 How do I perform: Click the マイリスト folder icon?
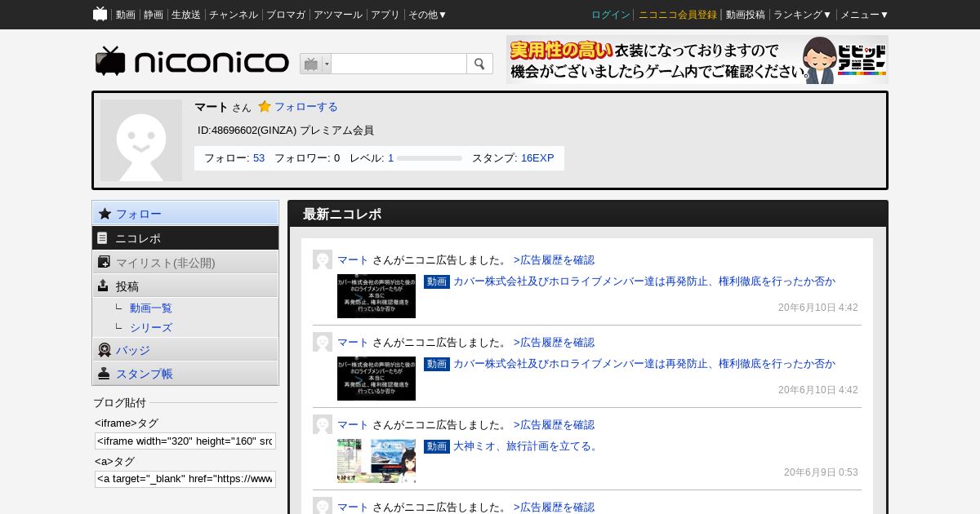click(104, 262)
